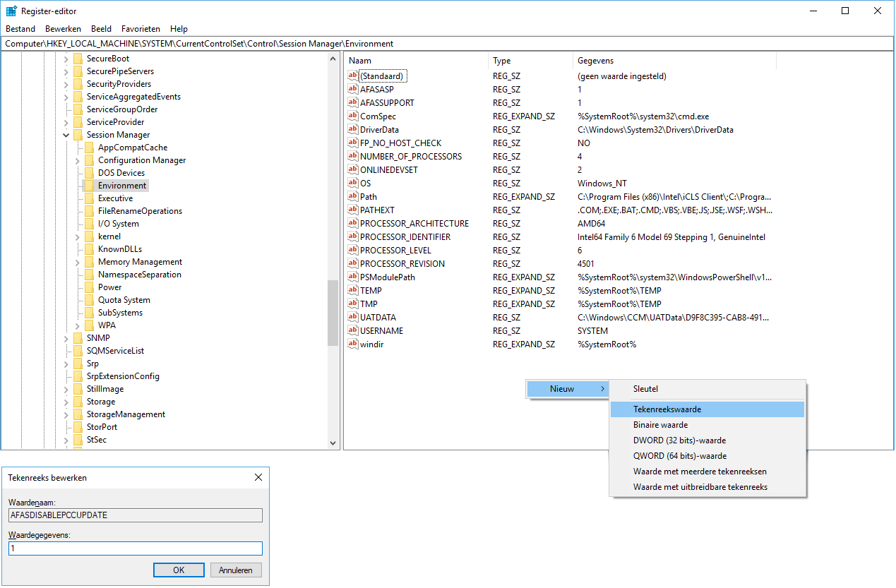Expand the SNMP tree node
896x588 pixels.
pos(66,338)
